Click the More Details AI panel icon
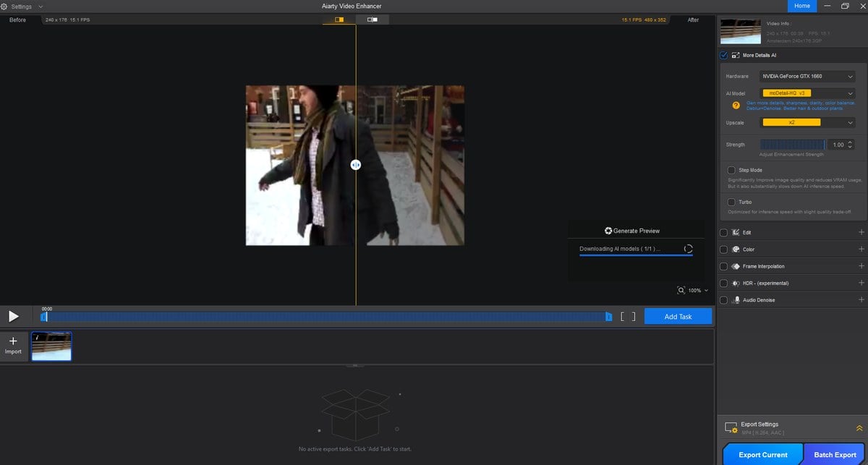The image size is (868, 465). click(x=736, y=55)
